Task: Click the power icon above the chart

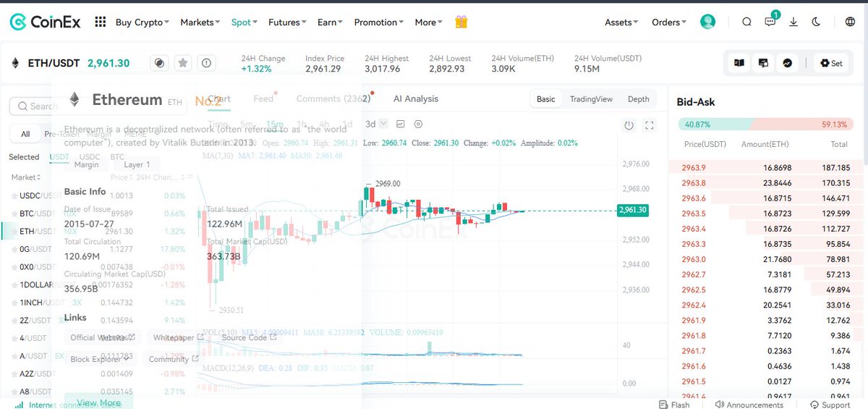Action: tap(629, 125)
